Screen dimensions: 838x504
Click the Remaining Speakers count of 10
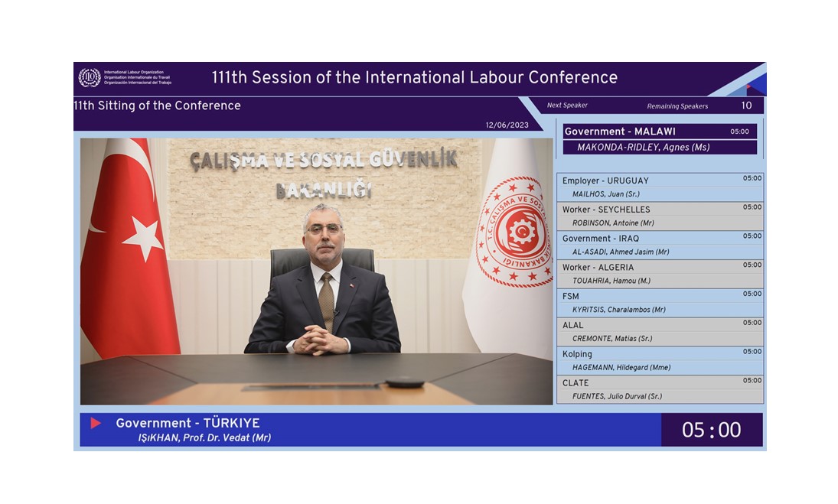(x=746, y=106)
